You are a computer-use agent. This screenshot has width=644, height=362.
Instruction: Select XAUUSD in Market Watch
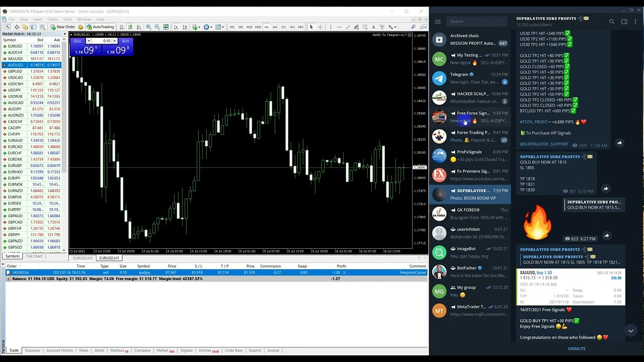tap(15, 59)
